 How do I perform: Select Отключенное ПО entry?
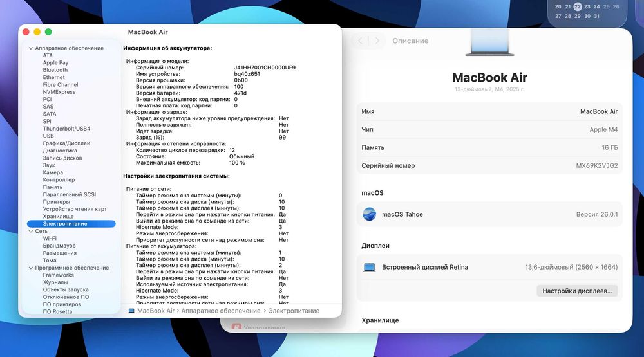[x=66, y=297]
